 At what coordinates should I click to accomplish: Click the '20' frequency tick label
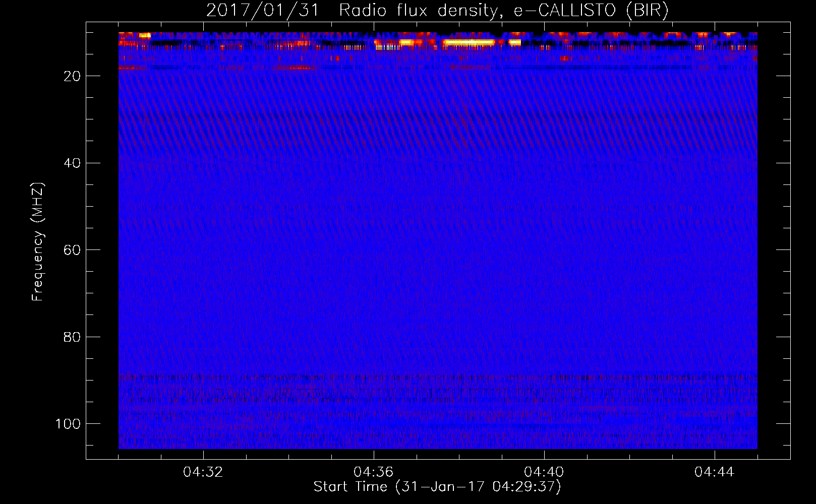pyautogui.click(x=72, y=76)
